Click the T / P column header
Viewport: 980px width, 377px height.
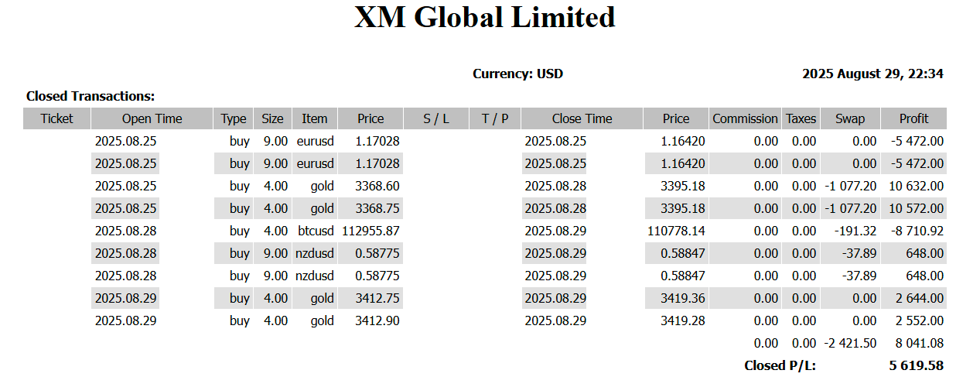495,118
